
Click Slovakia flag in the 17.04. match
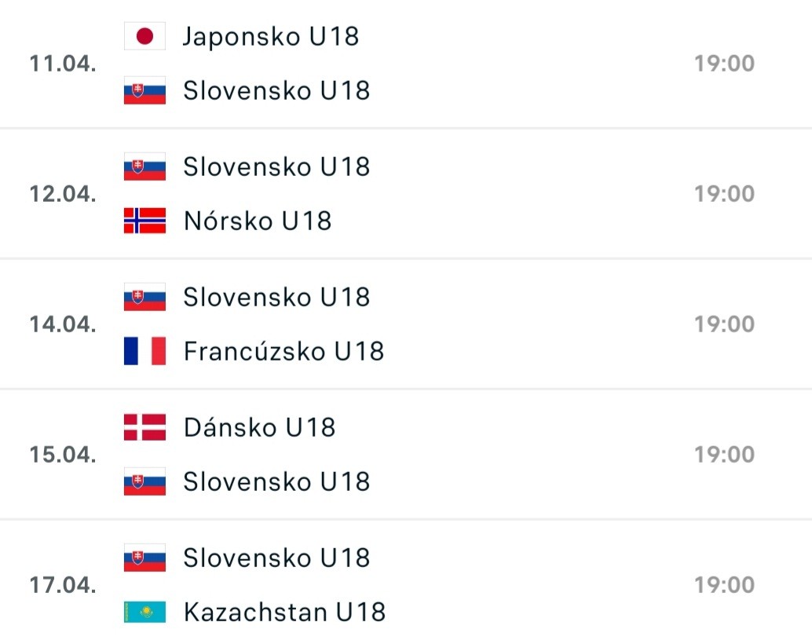pos(144,558)
